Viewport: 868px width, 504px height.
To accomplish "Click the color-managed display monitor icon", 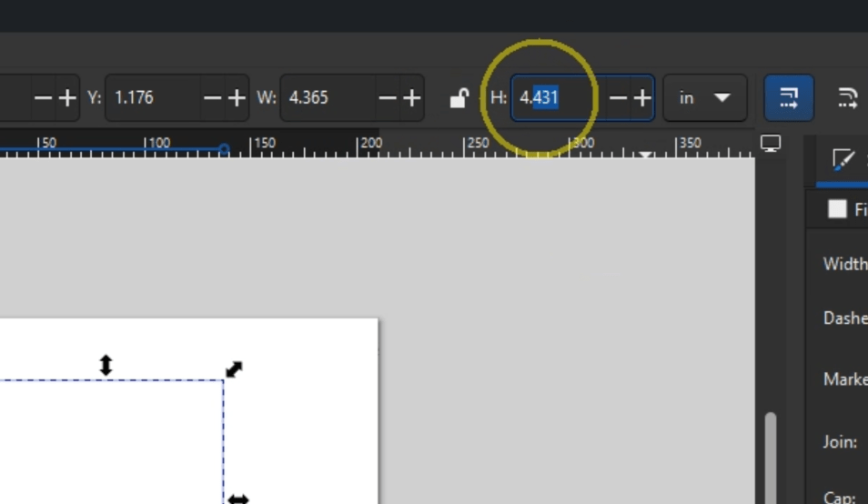I will click(771, 144).
